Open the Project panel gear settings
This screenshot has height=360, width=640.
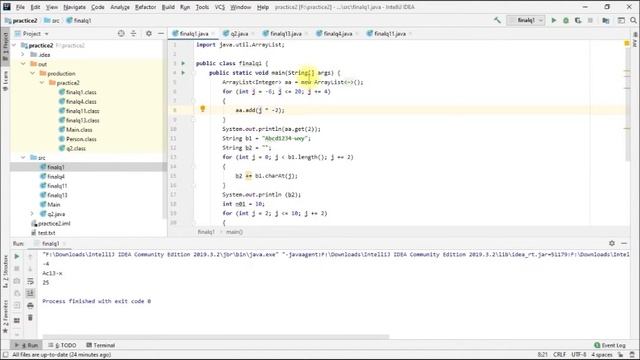pos(149,33)
